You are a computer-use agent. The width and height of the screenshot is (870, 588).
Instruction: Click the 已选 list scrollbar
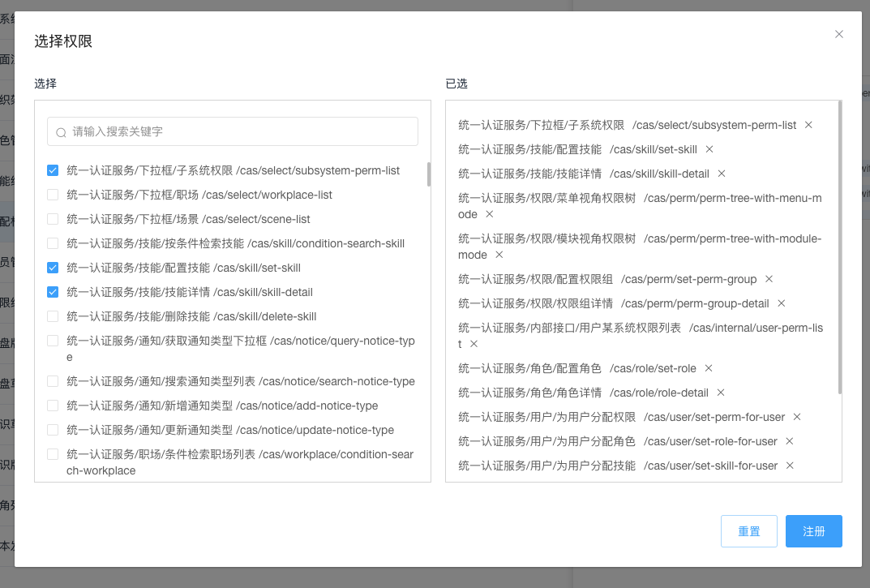[x=840, y=247]
